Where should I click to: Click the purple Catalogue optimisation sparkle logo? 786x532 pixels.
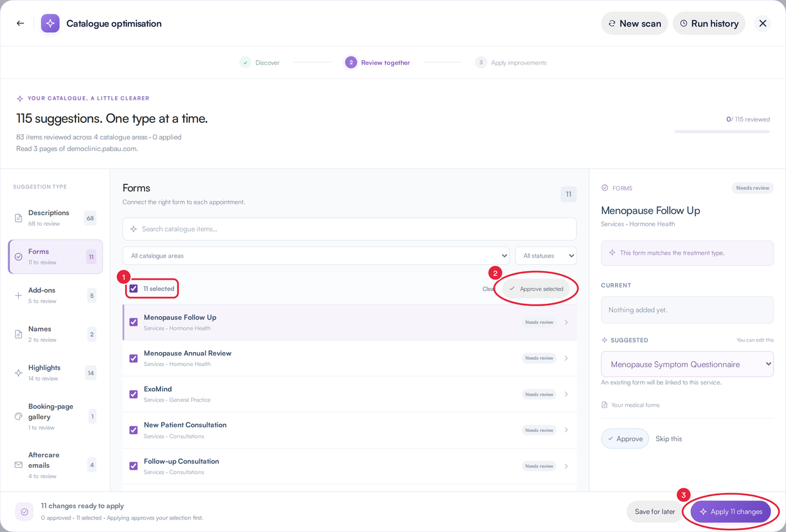pos(50,23)
